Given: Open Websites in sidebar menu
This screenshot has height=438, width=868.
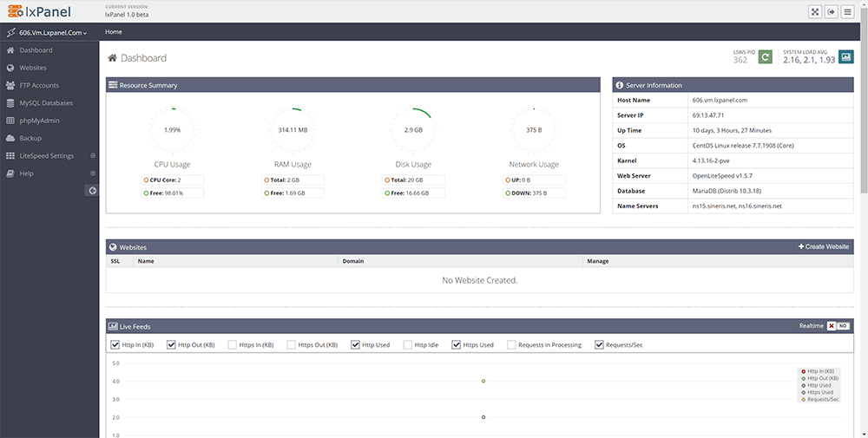Looking at the screenshot, I should click(33, 68).
